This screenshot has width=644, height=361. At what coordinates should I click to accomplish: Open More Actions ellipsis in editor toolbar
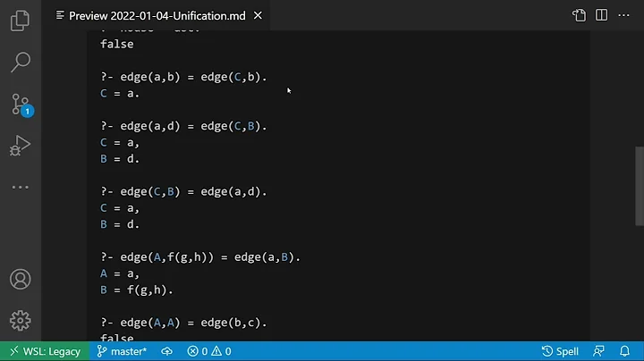(x=623, y=15)
